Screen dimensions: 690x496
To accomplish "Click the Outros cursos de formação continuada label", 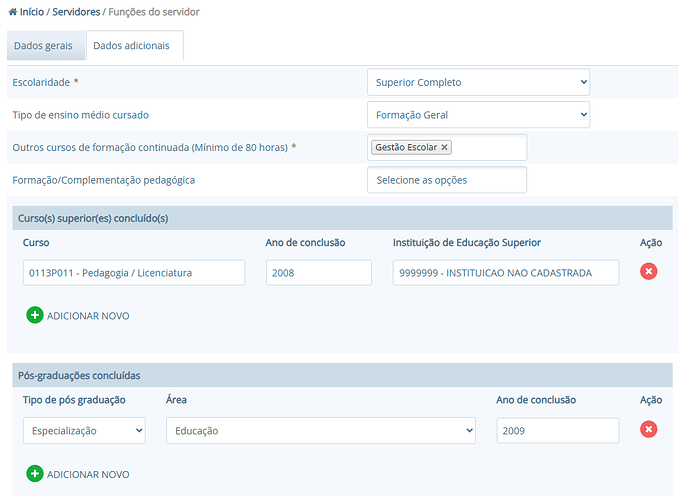I will (x=150, y=147).
